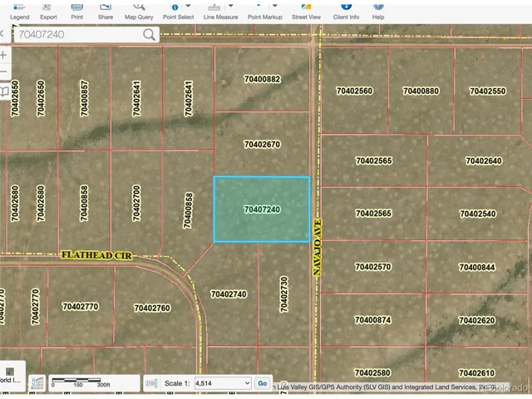Open Client Info
Viewport: 532px width, 399px height.
click(346, 12)
